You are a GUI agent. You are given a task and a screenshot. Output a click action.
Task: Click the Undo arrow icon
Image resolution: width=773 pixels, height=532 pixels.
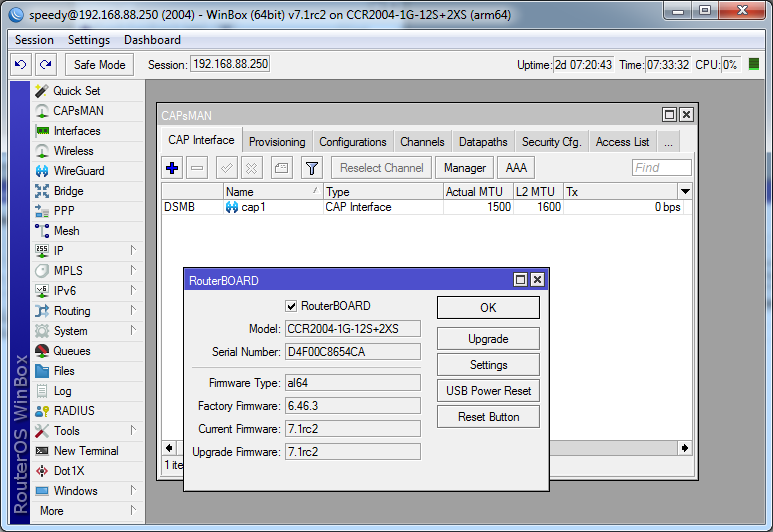click(21, 65)
